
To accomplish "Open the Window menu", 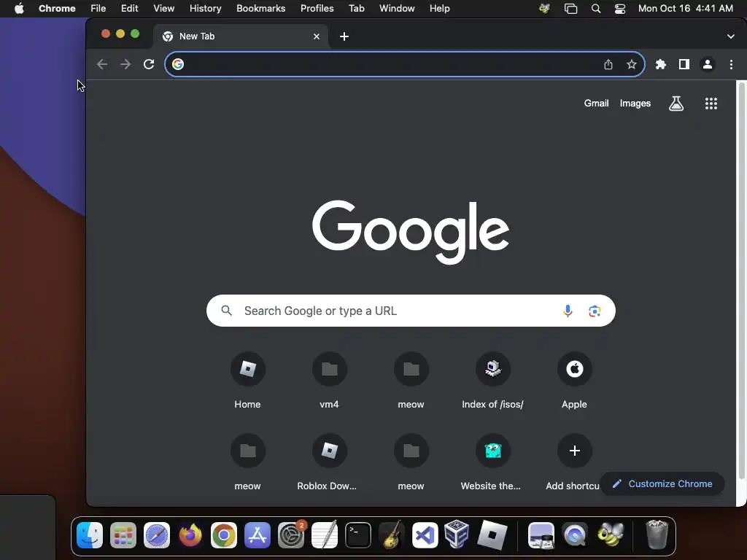I will coord(397,9).
